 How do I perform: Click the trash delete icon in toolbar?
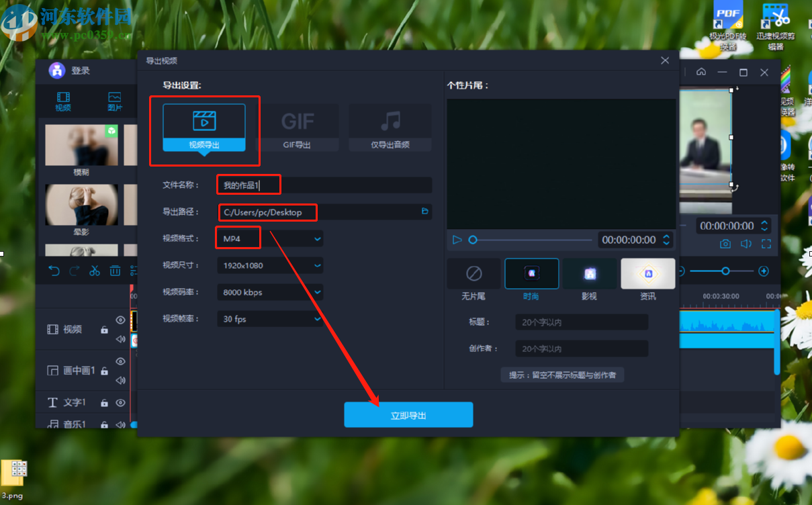pyautogui.click(x=116, y=271)
